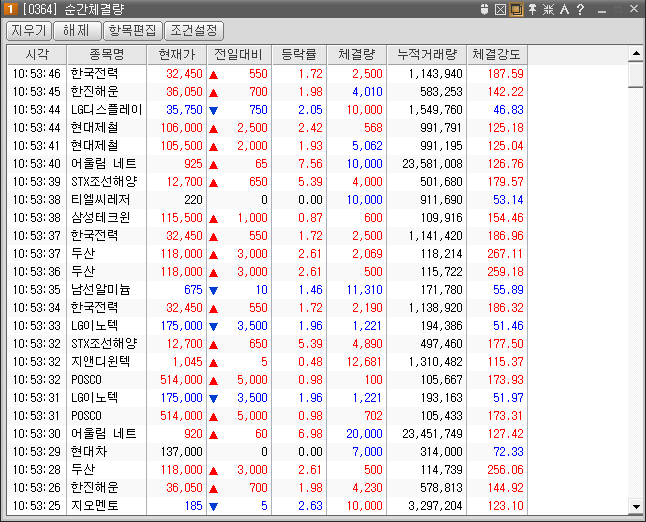Pin the window with the pushpin icon
646x522 pixels.
tap(532, 9)
